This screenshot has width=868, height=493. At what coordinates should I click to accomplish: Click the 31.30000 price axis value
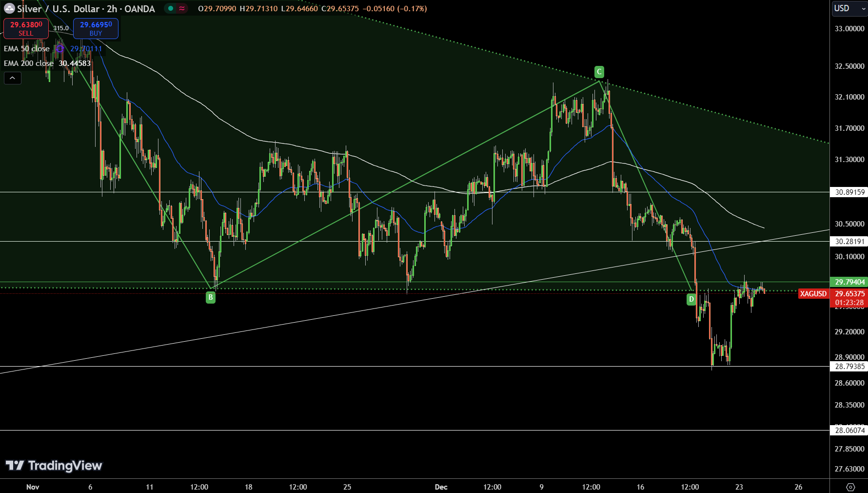click(x=849, y=160)
